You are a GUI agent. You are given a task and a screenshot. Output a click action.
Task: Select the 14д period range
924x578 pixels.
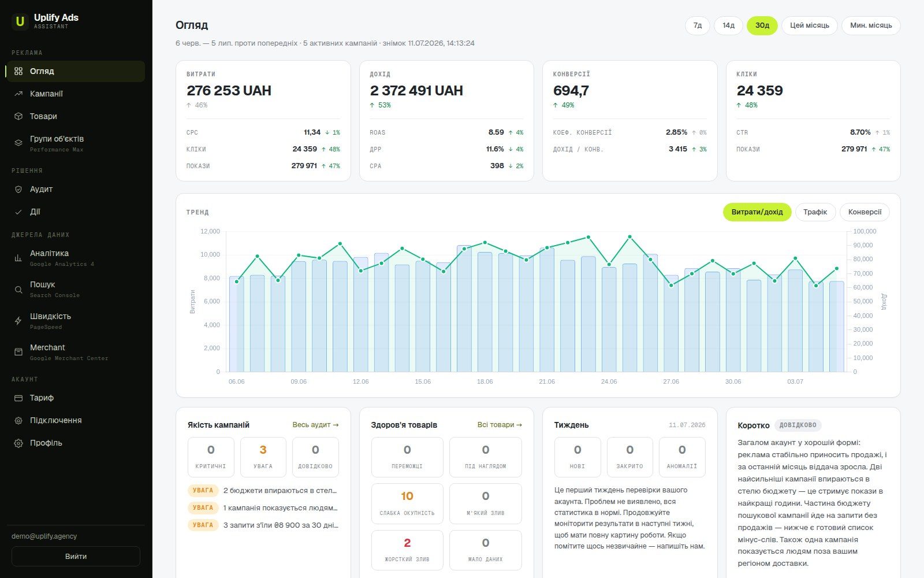(x=729, y=25)
